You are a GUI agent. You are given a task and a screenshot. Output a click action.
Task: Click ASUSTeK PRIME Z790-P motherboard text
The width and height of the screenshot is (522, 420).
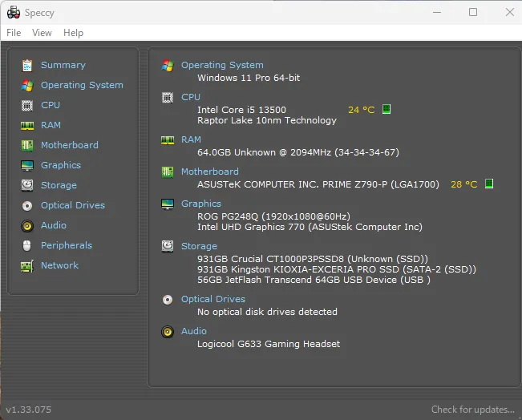click(x=318, y=184)
